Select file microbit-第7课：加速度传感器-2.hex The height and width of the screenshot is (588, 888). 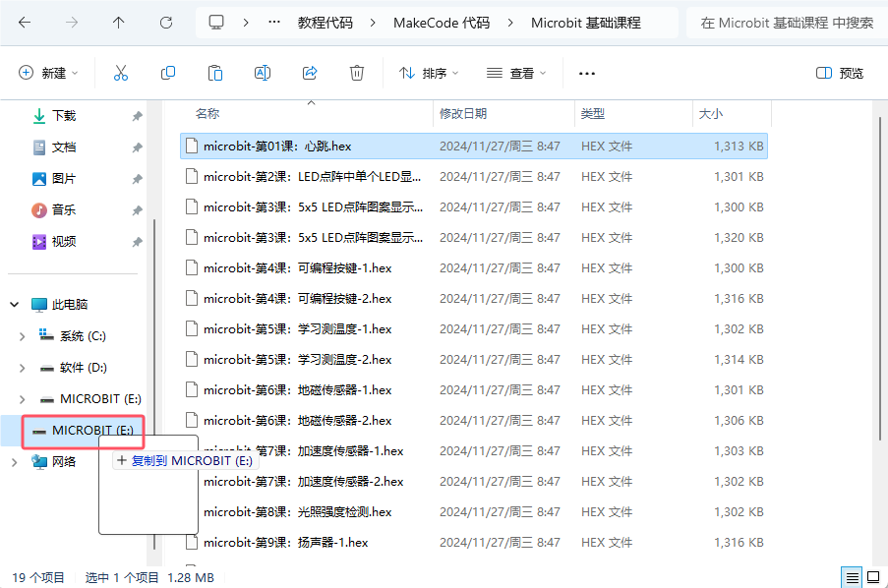474,482
